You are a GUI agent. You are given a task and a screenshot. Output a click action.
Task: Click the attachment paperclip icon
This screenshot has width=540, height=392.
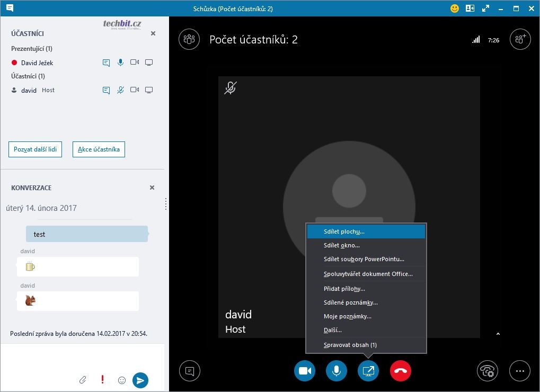tap(83, 380)
